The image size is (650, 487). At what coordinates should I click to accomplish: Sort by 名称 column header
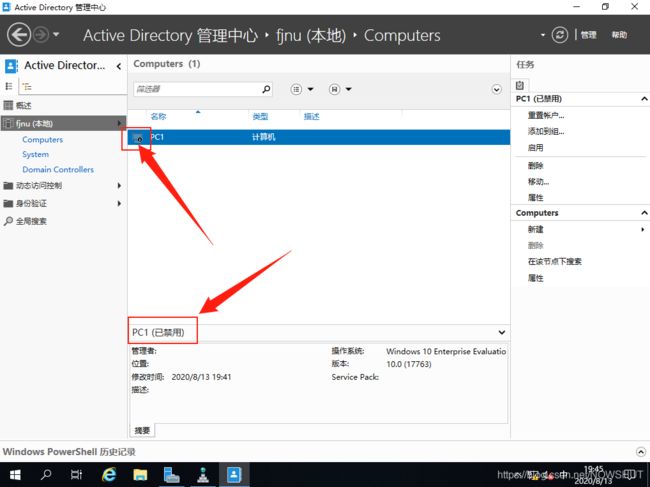pyautogui.click(x=158, y=116)
